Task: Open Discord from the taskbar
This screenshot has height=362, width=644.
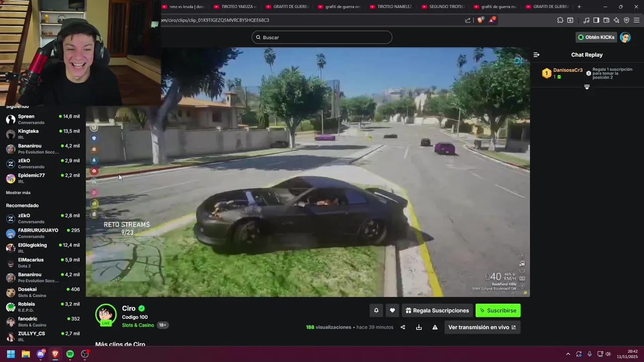Action: coord(41,354)
